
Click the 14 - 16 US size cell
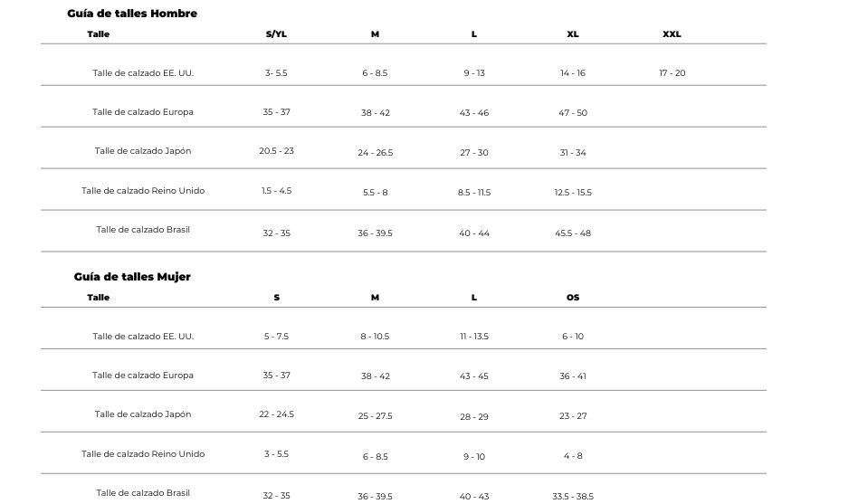click(573, 73)
